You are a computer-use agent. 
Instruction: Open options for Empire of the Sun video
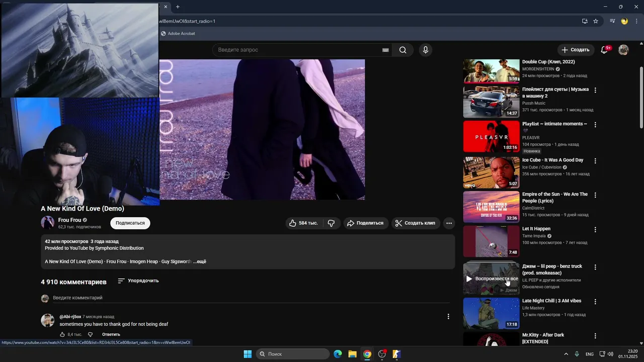pos(595,195)
